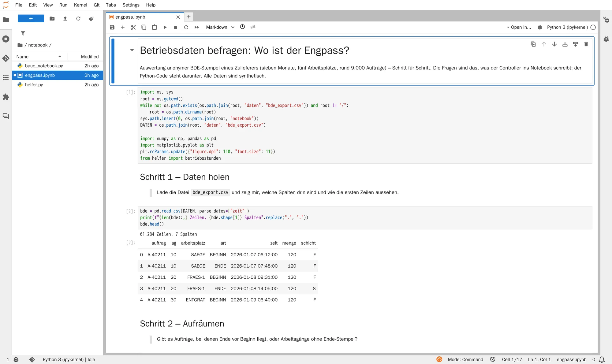Click the notifications bell in status bar
Image resolution: width=612 pixels, height=364 pixels.
[602, 360]
